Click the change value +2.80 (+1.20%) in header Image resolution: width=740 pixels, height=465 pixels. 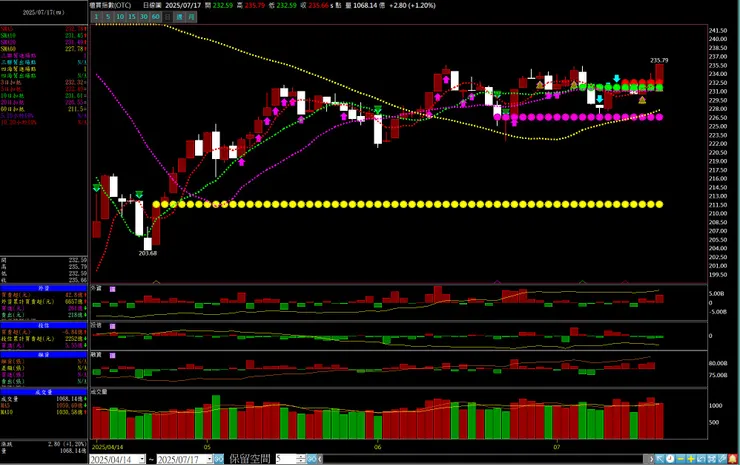412,6
